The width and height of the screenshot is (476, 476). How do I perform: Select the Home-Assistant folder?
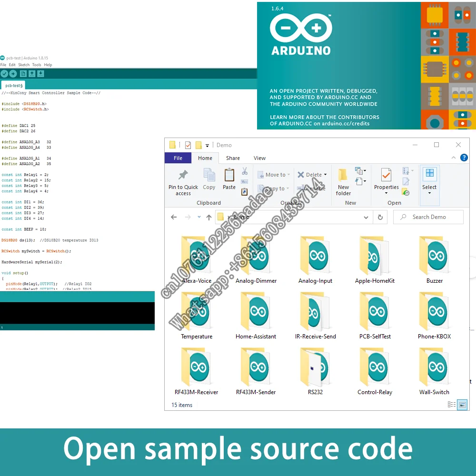[x=256, y=316]
